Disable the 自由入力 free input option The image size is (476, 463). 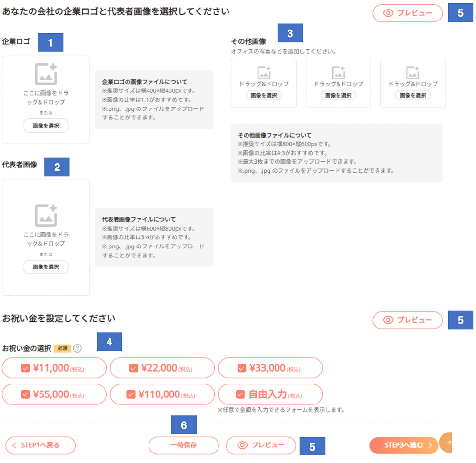[240, 394]
